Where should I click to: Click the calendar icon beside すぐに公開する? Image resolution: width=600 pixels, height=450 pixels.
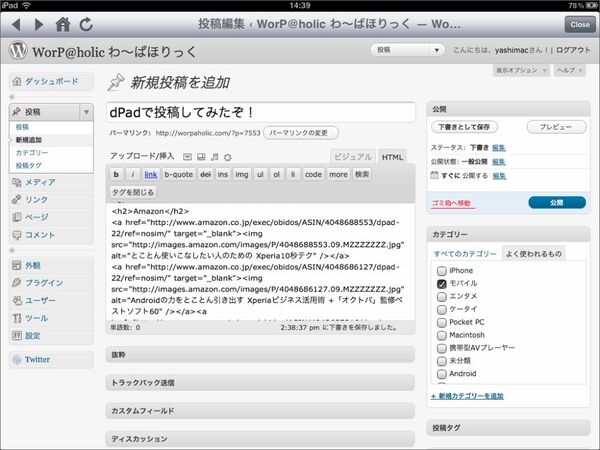click(434, 175)
